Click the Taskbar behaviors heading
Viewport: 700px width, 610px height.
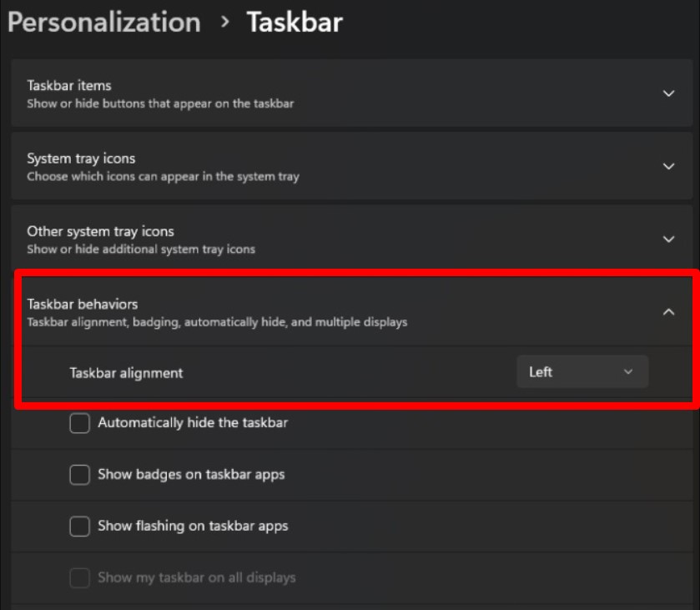point(83,304)
